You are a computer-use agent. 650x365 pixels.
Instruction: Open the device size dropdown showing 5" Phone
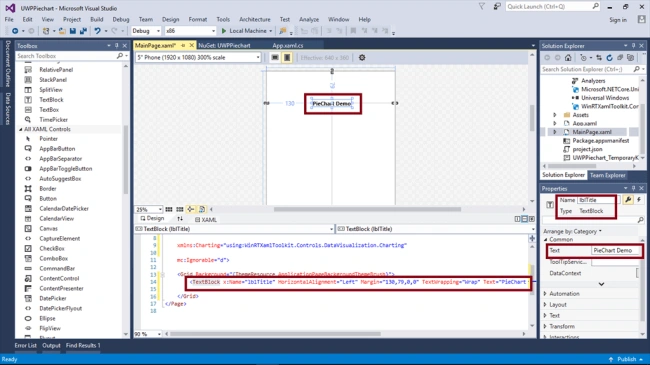point(198,58)
